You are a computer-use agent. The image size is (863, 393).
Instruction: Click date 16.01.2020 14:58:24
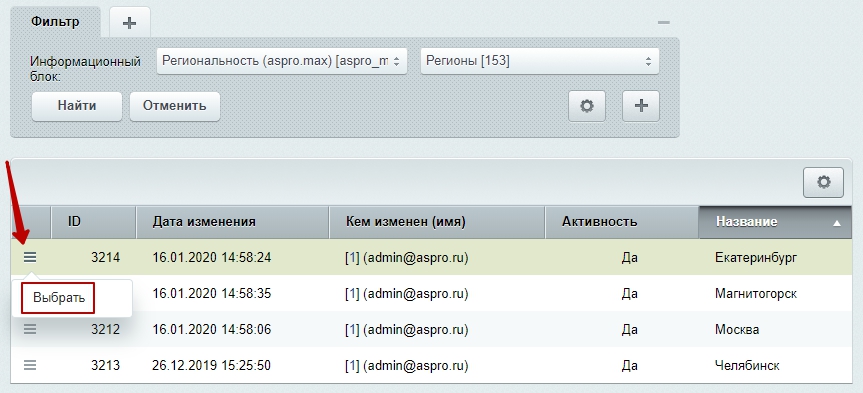212,258
